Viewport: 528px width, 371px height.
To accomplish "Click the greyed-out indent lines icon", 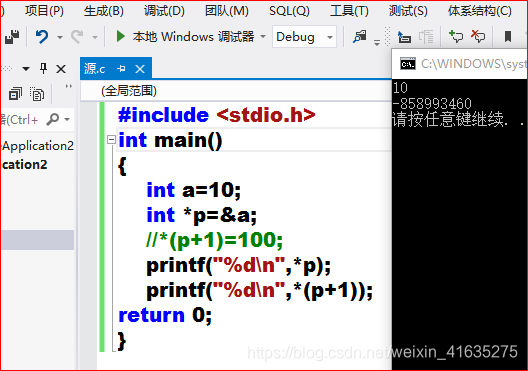I will click(x=426, y=36).
